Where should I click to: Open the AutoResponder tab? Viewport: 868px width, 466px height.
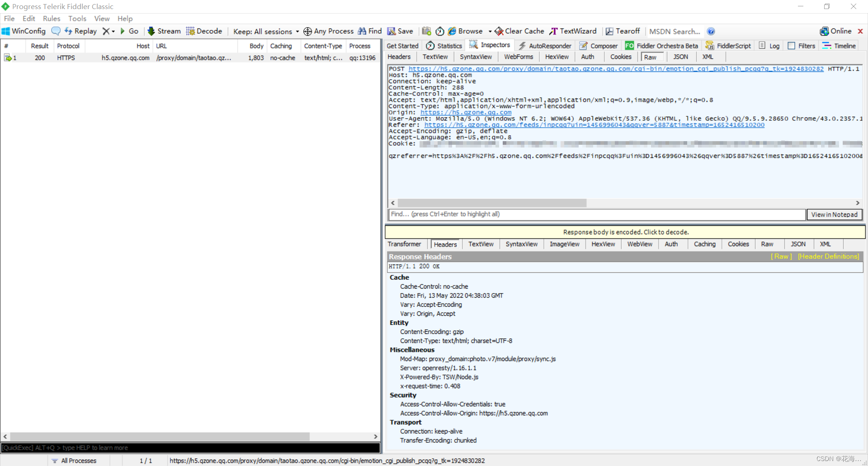point(545,46)
